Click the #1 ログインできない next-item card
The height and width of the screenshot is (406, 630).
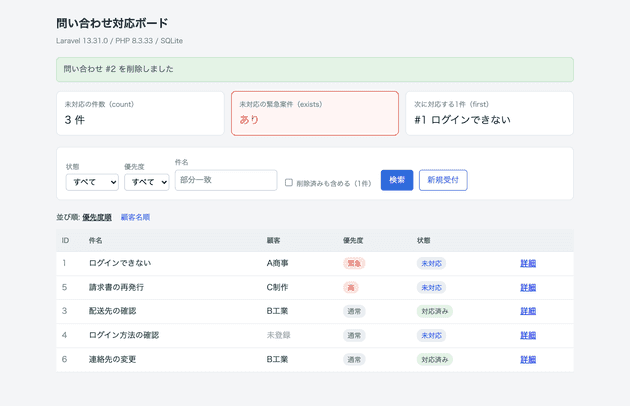(x=489, y=113)
